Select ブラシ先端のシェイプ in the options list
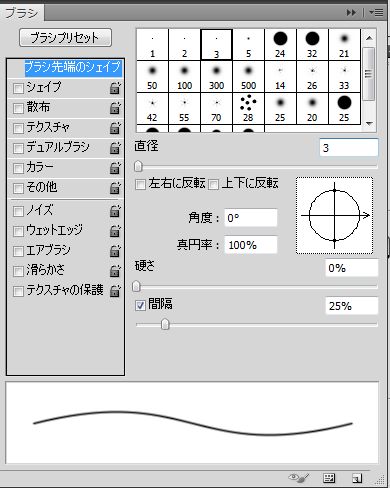The width and height of the screenshot is (390, 488). 73,67
